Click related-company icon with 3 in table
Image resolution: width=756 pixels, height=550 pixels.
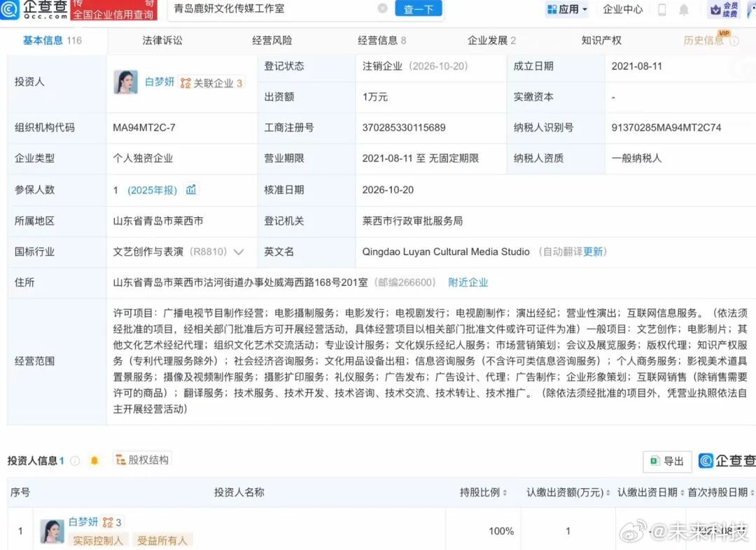coord(111,523)
